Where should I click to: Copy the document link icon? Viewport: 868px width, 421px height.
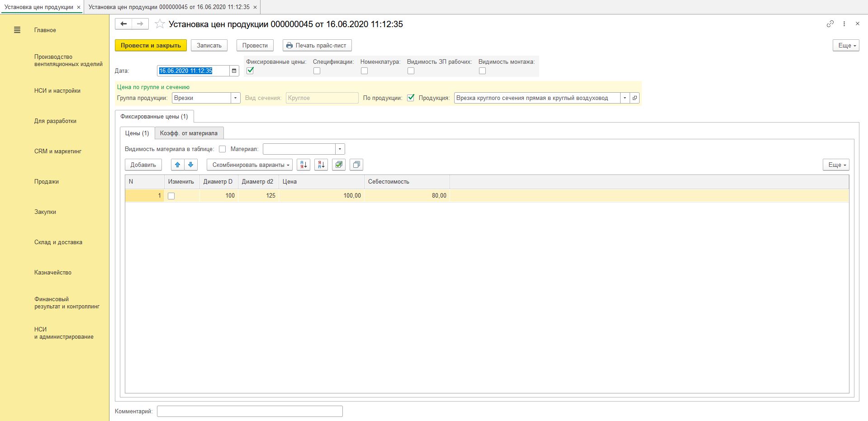coord(830,24)
